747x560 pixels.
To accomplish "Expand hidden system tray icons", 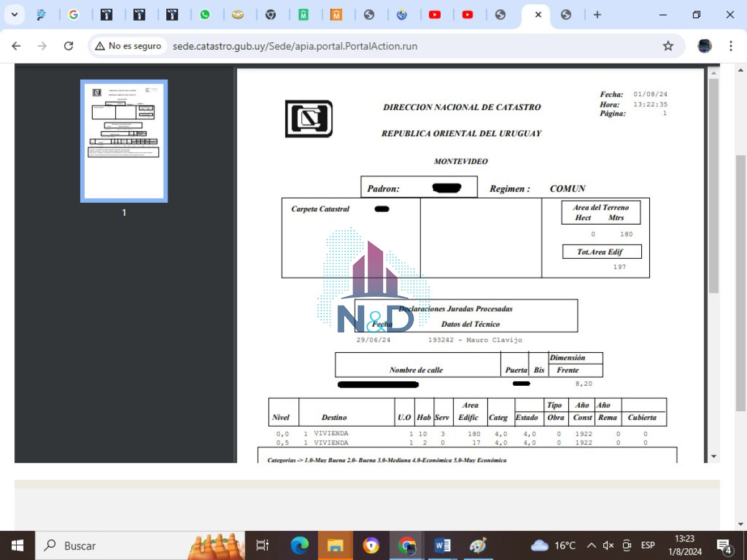I will tap(591, 546).
